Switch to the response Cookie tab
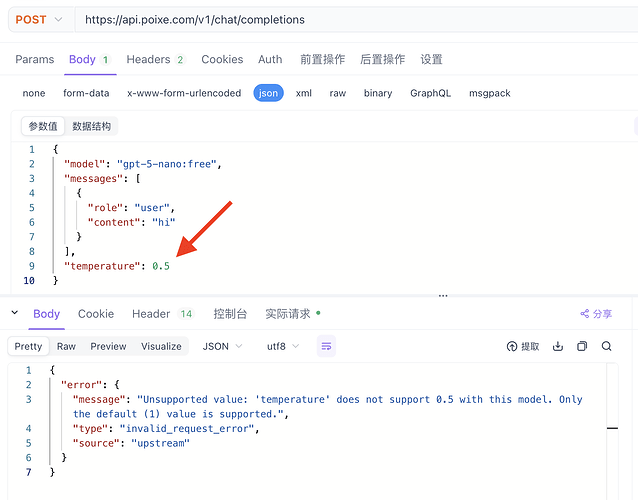The height and width of the screenshot is (500, 638). (x=96, y=314)
